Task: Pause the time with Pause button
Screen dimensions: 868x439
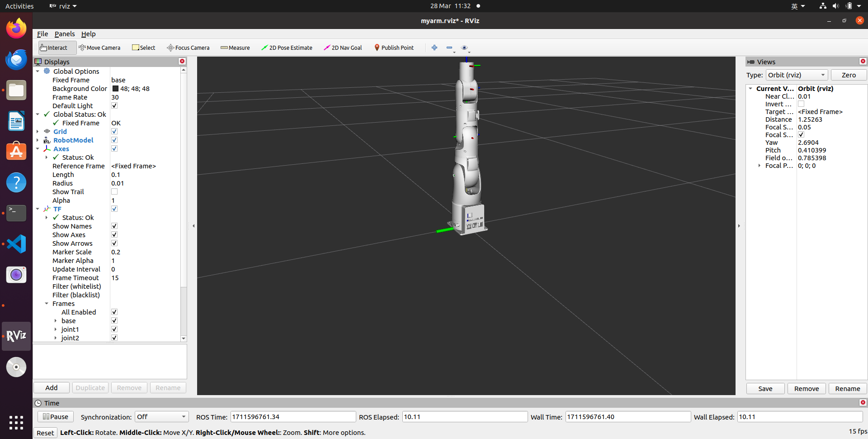Action: pos(56,417)
